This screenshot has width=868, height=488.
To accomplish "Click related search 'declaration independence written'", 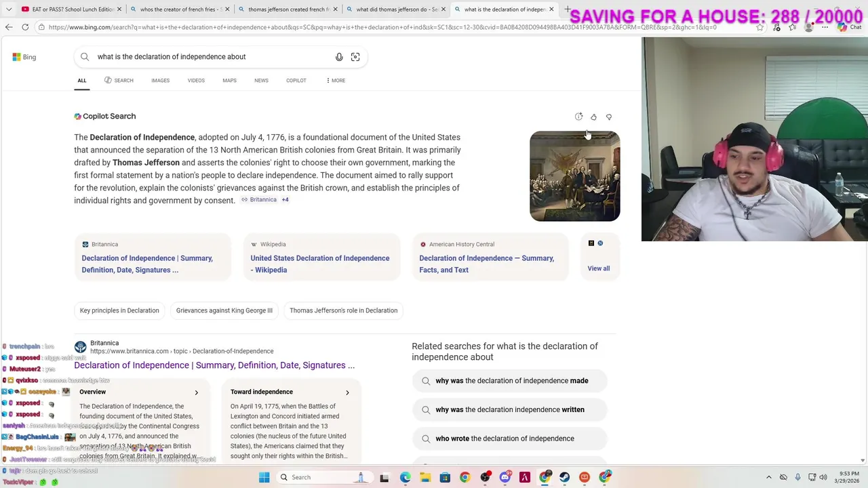I will 510,409.
